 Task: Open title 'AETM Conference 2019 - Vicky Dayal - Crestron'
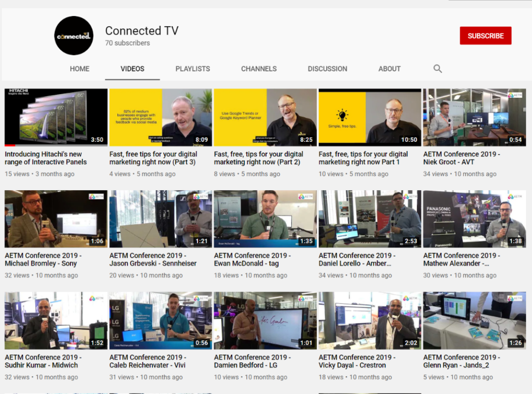357,361
